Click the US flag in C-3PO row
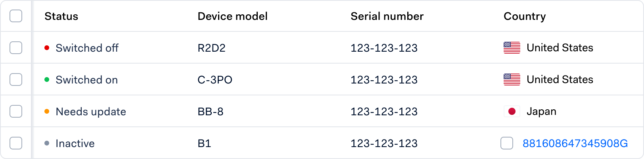 coord(512,79)
